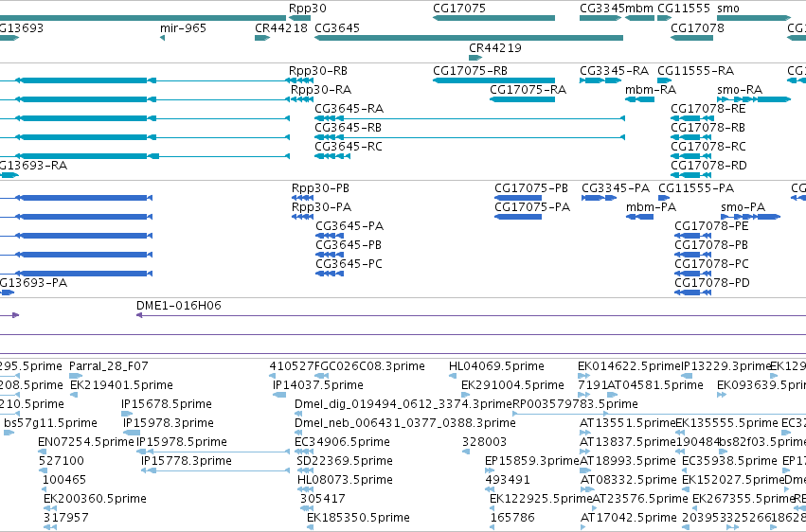
Task: Select the EK291004.5prime EST label
Action: pyautogui.click(x=512, y=385)
